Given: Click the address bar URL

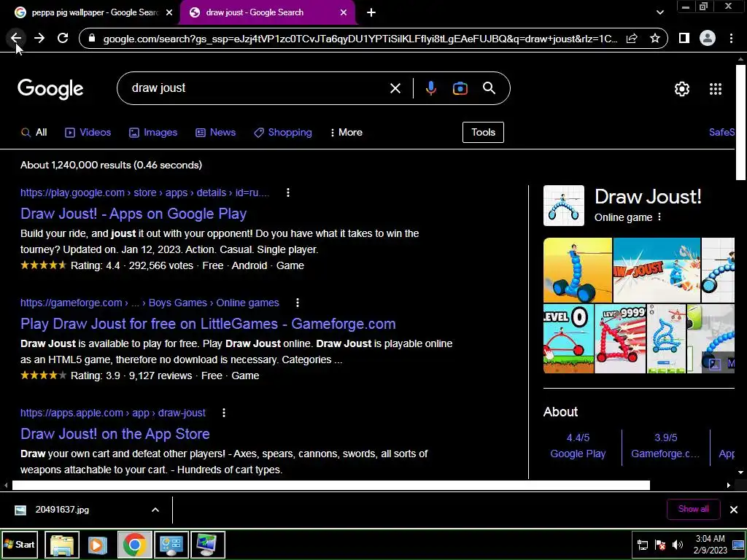Looking at the screenshot, I should [360, 39].
